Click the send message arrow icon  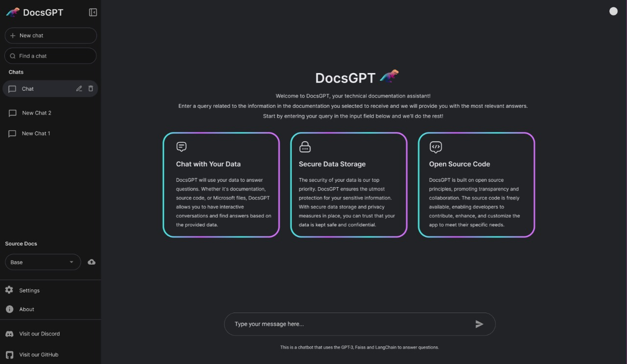[x=480, y=324]
